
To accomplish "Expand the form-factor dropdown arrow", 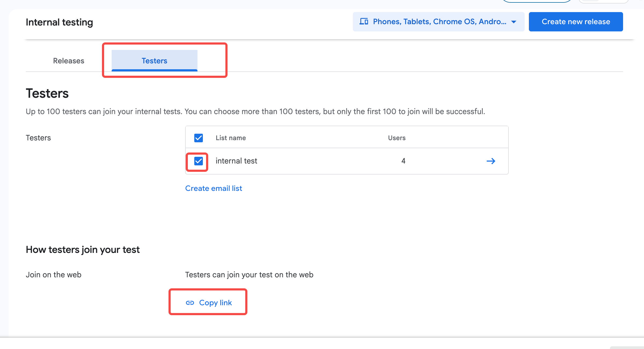I will tap(514, 22).
